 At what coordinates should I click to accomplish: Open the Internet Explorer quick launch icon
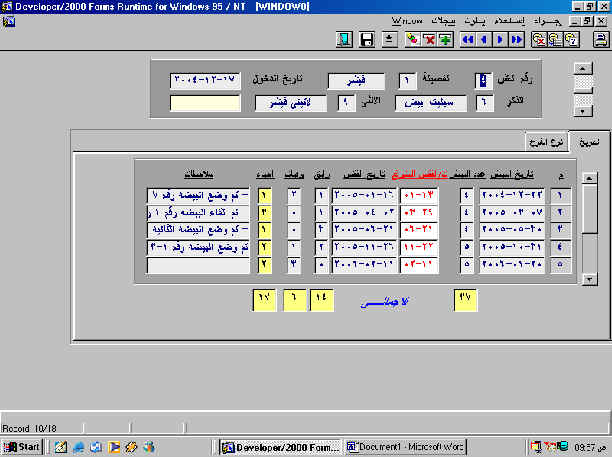click(x=78, y=447)
